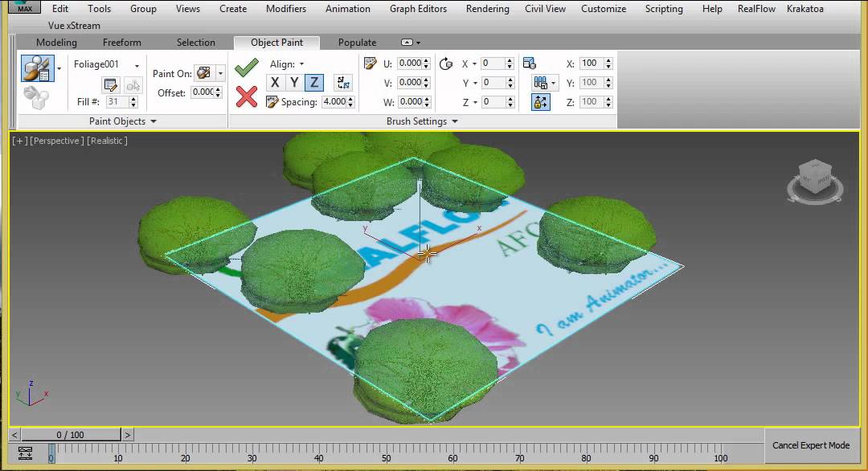Open the Krakatoa menu
This screenshot has height=471, width=868.
point(805,8)
